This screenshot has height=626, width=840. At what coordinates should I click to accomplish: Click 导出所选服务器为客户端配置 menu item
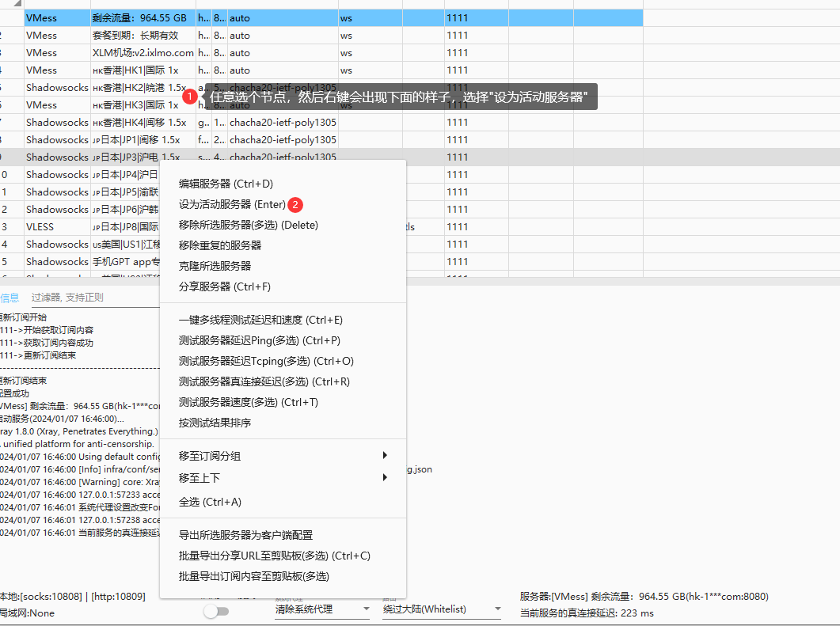click(x=245, y=535)
